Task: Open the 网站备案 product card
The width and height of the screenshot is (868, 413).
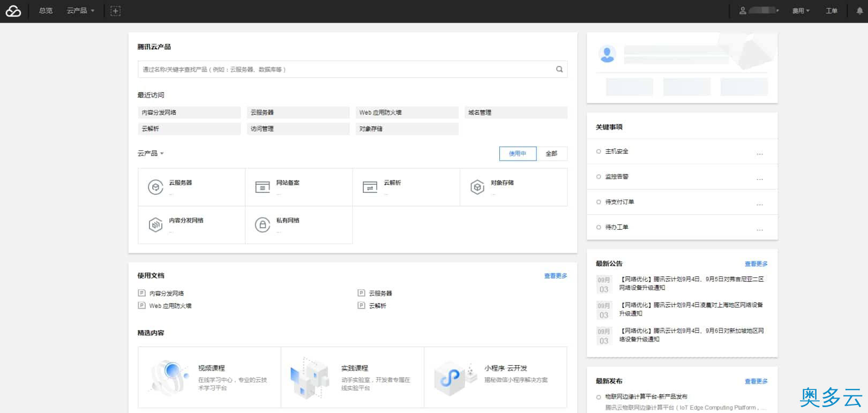Action: (299, 187)
